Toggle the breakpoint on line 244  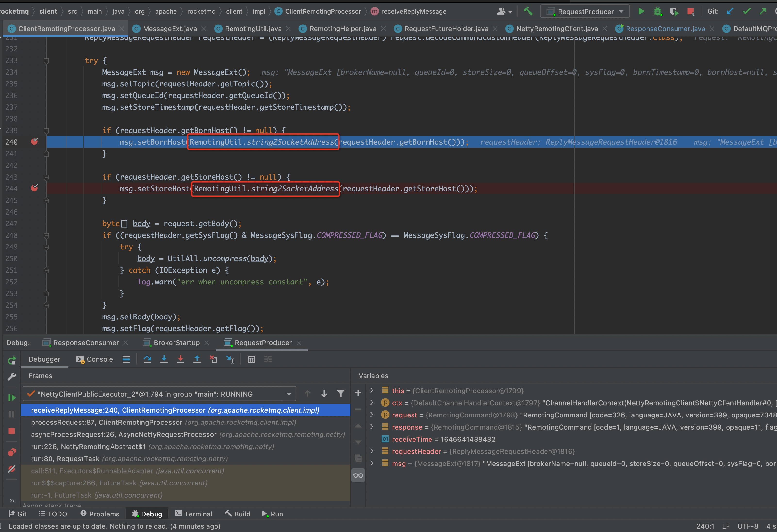point(34,188)
